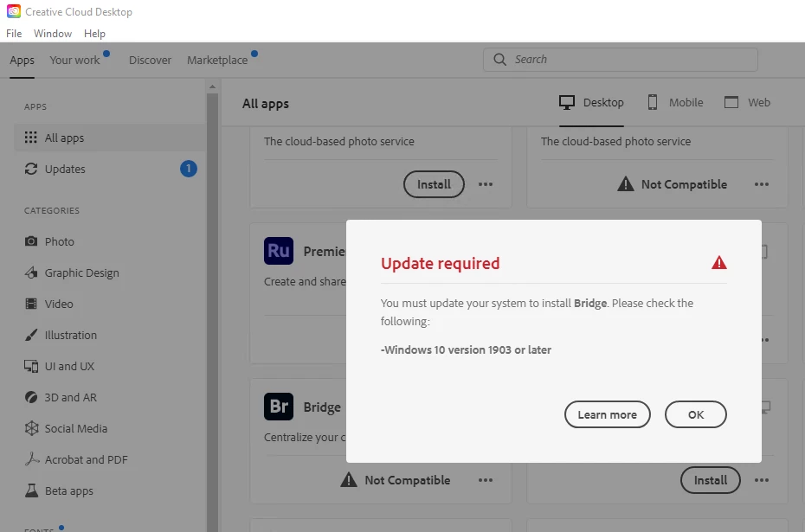
Task: Open the Window menu
Action: pyautogui.click(x=53, y=34)
